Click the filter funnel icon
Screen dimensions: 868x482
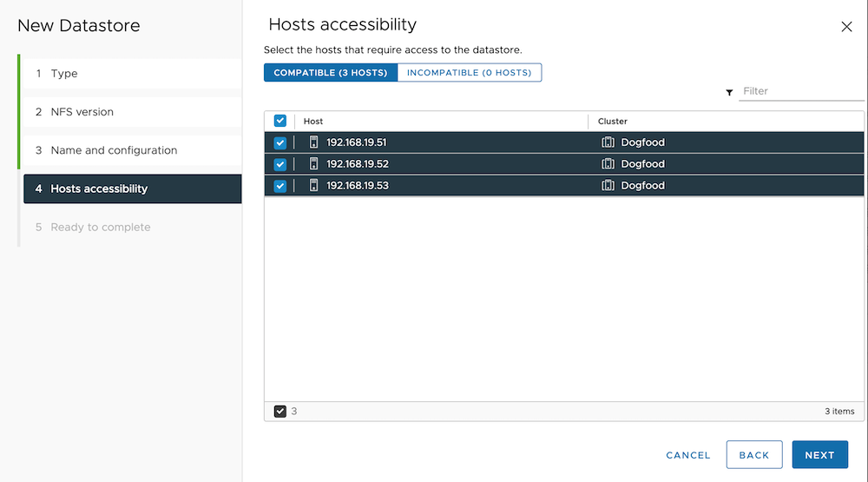(729, 92)
